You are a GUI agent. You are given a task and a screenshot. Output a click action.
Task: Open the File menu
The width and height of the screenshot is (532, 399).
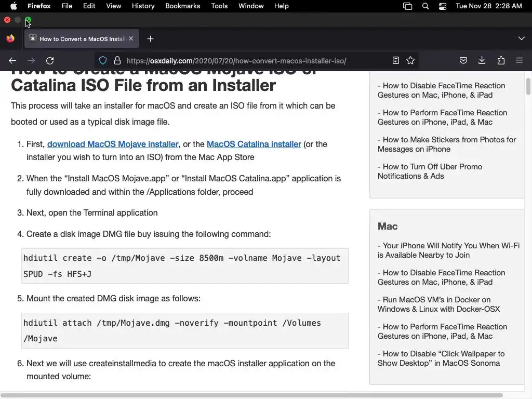click(x=67, y=6)
